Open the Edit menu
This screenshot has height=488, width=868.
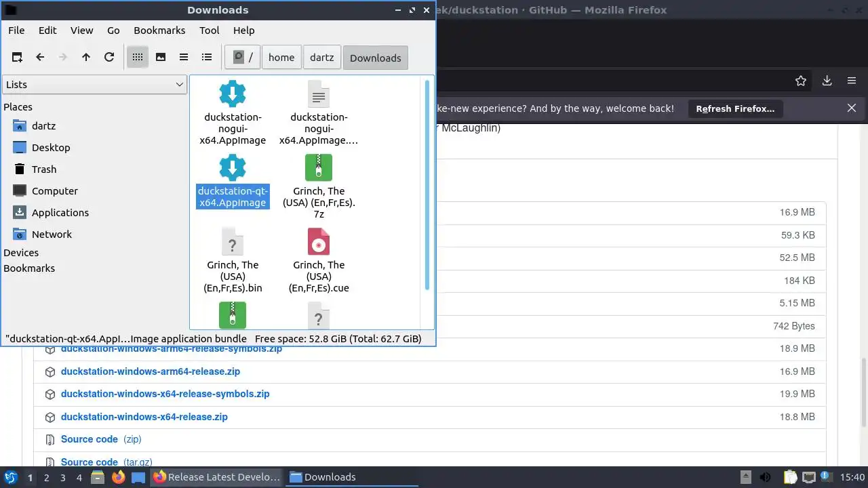point(47,30)
